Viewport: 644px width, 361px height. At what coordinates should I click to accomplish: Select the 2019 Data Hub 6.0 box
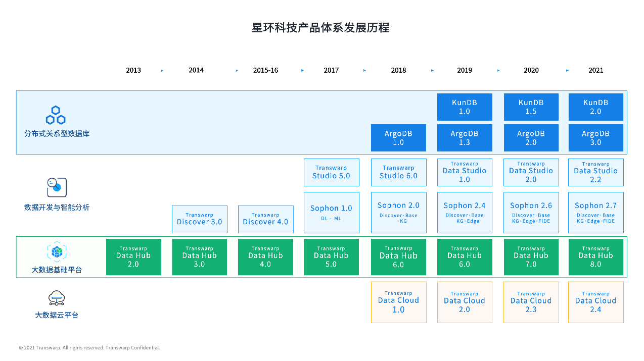click(465, 257)
